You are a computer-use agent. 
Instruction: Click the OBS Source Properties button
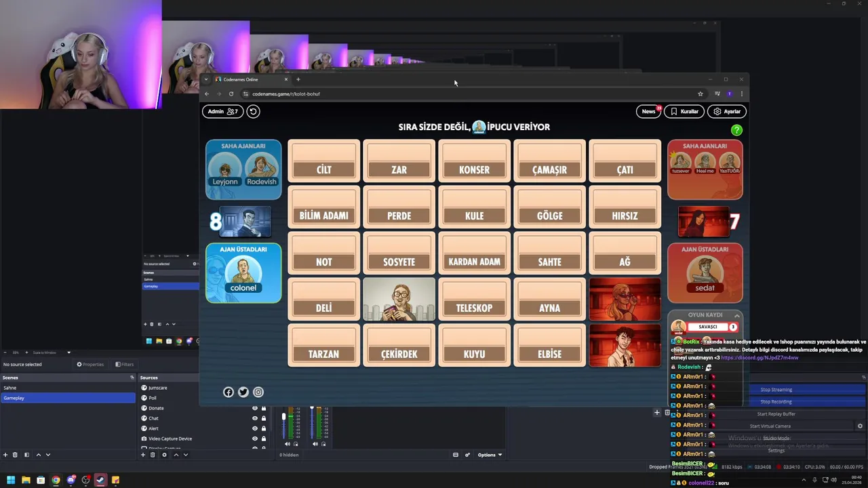pyautogui.click(x=90, y=364)
